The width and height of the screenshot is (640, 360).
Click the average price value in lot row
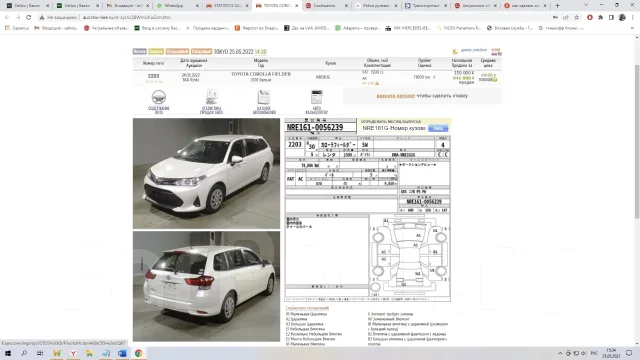click(x=488, y=75)
